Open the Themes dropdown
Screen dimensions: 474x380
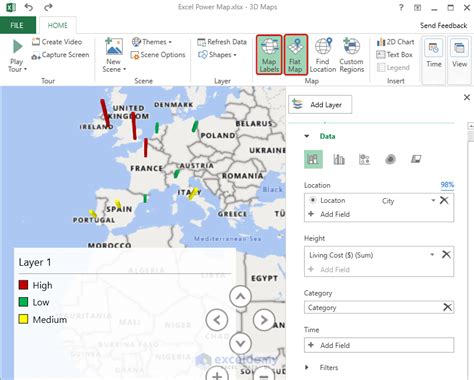tap(152, 42)
